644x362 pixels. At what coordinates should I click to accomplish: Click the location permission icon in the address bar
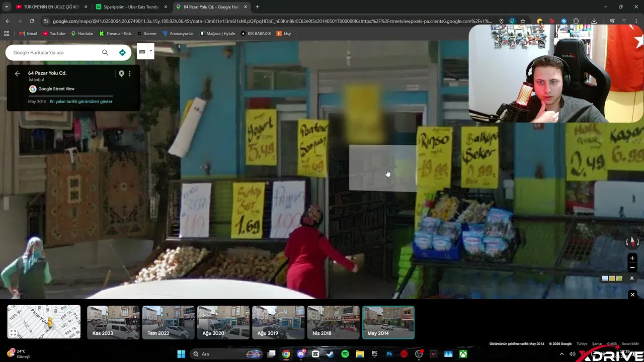pyautogui.click(x=501, y=21)
